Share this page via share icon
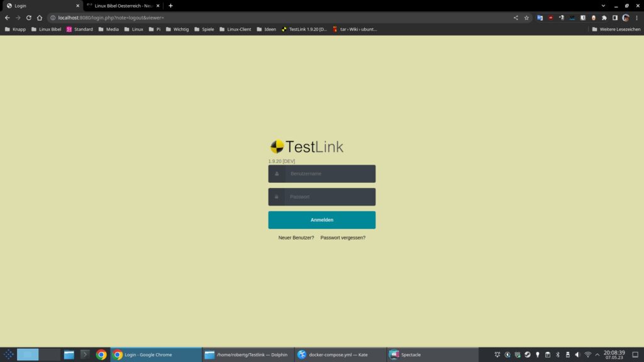Image resolution: width=644 pixels, height=362 pixels. pos(516,18)
